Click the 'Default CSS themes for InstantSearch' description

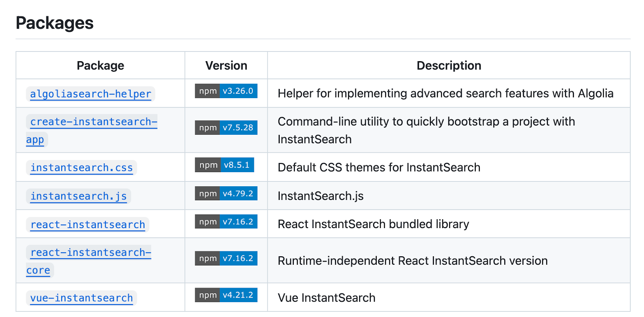click(x=379, y=167)
